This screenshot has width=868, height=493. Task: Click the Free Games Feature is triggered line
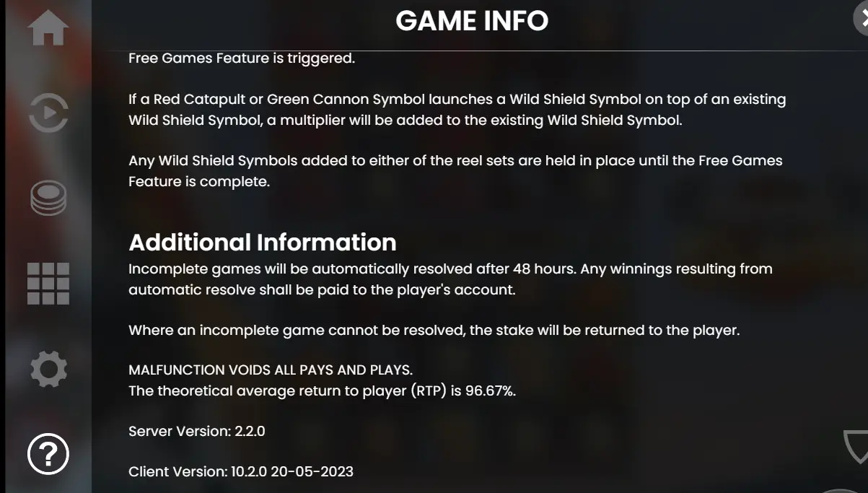[242, 58]
